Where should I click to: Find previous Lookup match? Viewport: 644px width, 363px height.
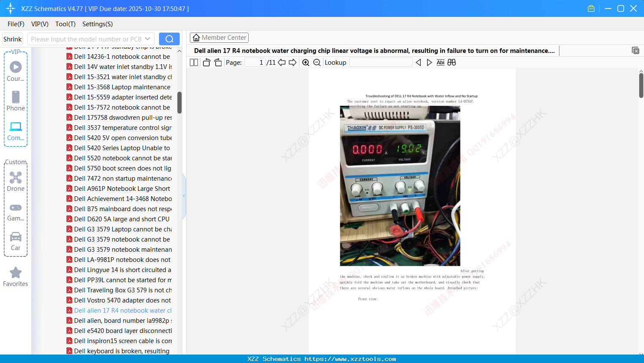[x=418, y=63]
